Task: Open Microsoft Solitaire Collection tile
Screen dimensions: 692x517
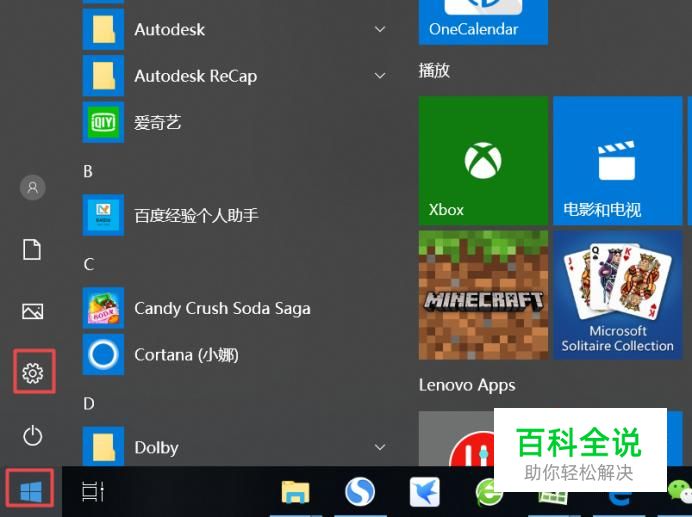Action: 617,295
